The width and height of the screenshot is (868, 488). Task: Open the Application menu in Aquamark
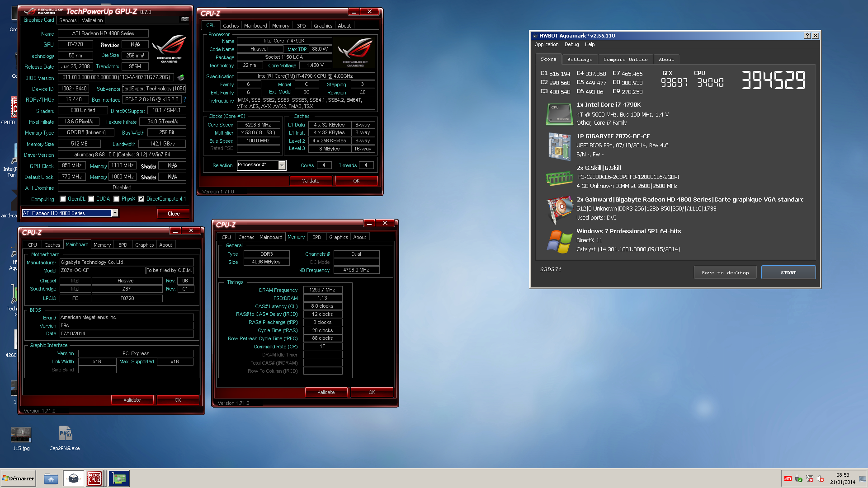pyautogui.click(x=547, y=44)
